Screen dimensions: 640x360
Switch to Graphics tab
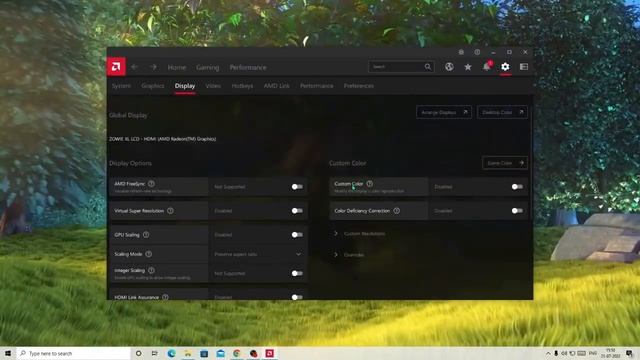point(153,86)
